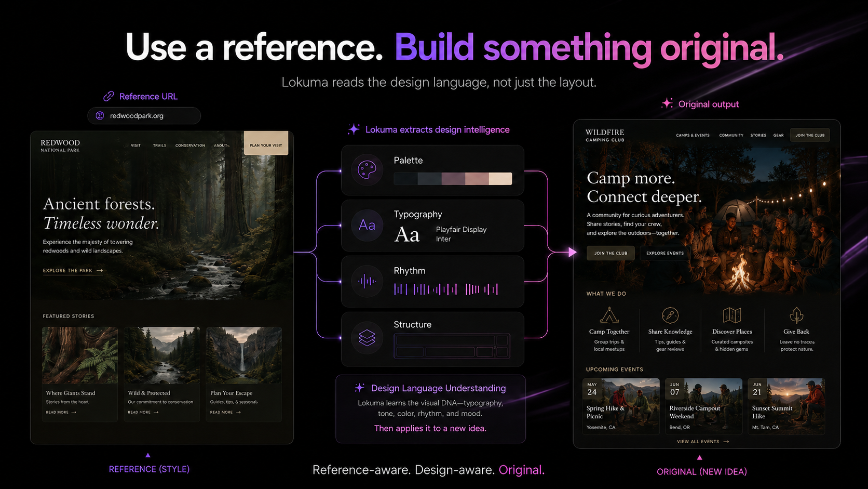This screenshot has width=868, height=489.
Task: Click the Original (New Idea) caption
Action: [702, 472]
